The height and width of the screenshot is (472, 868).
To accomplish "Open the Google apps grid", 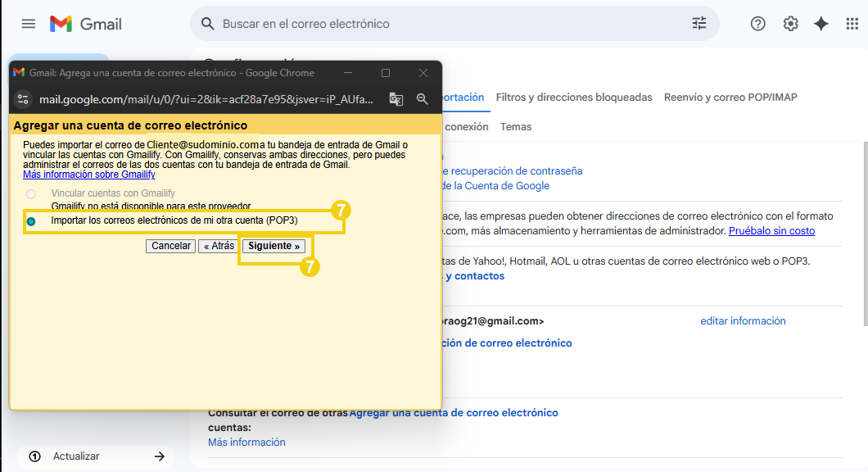I will (x=852, y=24).
